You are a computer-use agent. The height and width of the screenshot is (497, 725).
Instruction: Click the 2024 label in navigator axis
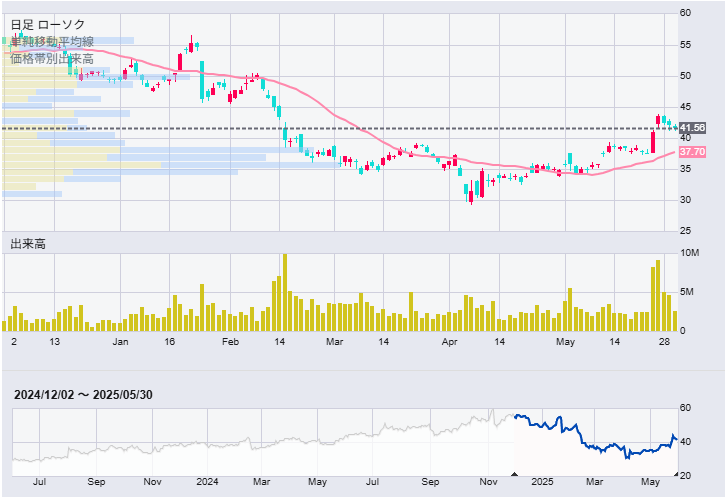click(207, 482)
